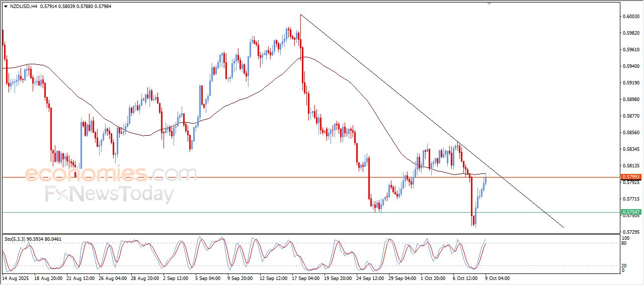Click the 14 Aug 2025 date label
644x285 pixels.
tap(16, 277)
